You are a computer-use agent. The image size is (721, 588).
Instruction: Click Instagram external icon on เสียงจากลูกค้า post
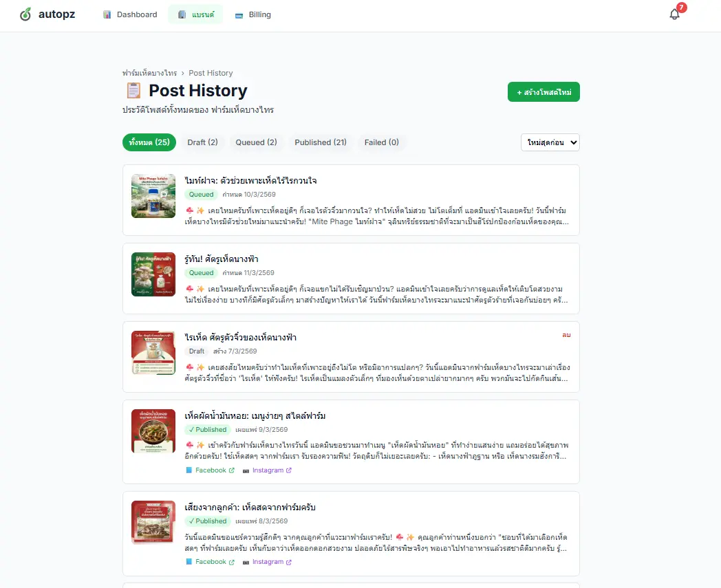pyautogui.click(x=289, y=562)
